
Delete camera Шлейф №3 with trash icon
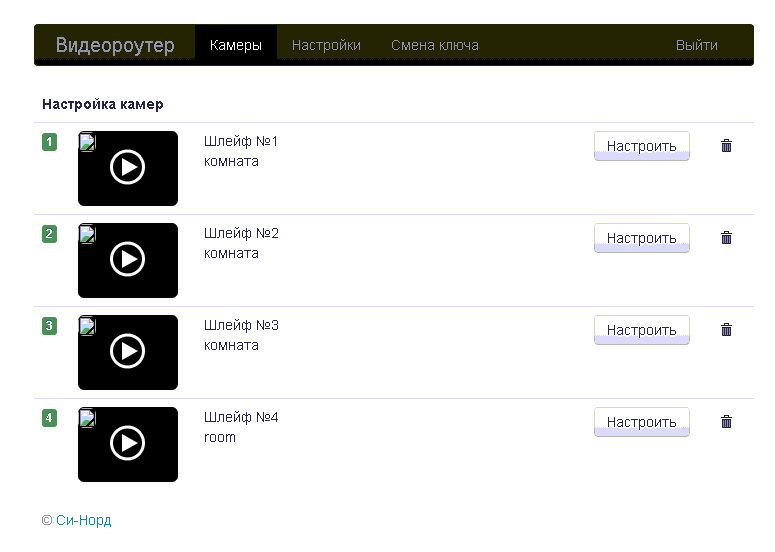coord(726,330)
